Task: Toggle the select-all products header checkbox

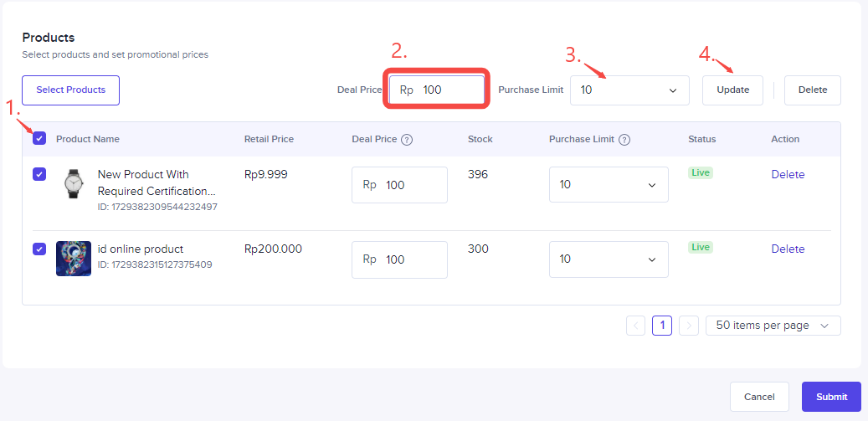Action: click(x=39, y=139)
